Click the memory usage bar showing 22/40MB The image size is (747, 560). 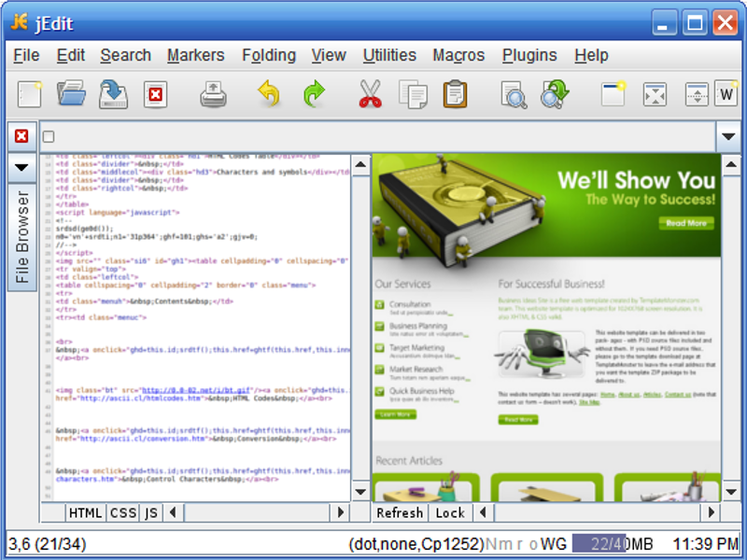613,543
